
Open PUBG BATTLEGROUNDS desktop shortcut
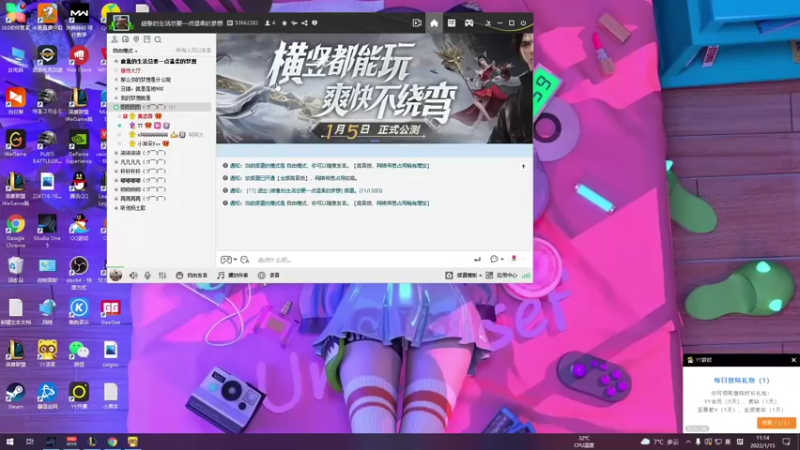(x=47, y=147)
